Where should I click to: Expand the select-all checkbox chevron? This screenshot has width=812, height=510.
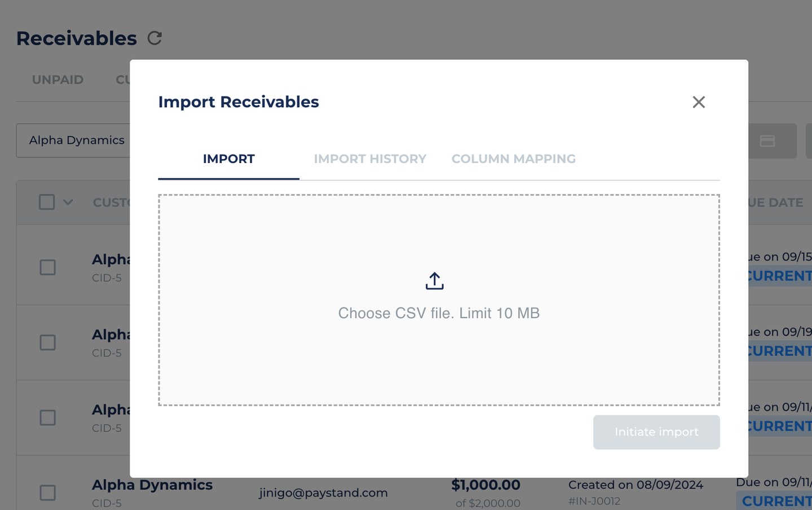(68, 202)
